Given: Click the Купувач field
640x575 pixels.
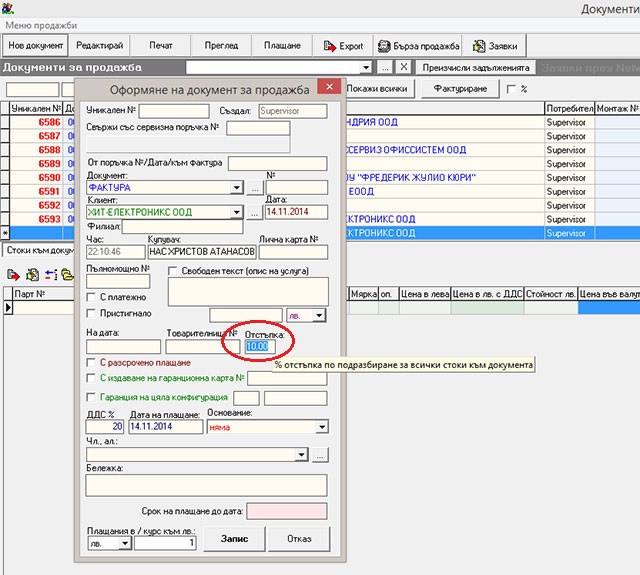Looking at the screenshot, I should [x=202, y=252].
